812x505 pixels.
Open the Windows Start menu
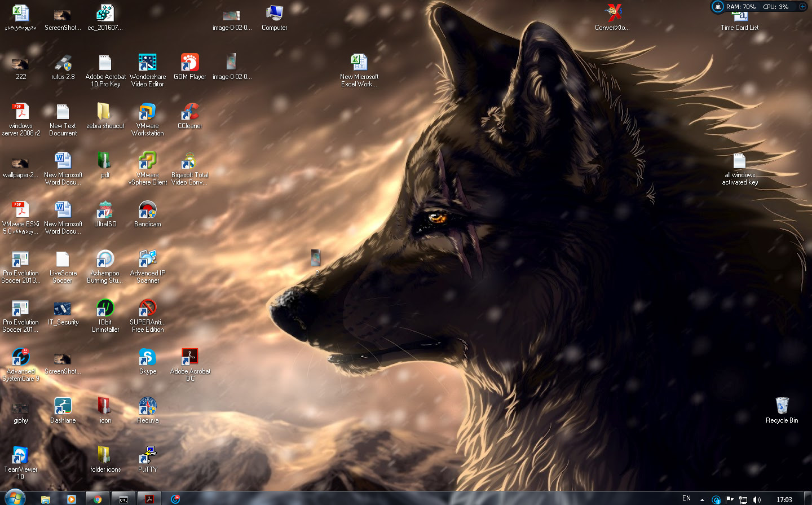(15, 498)
